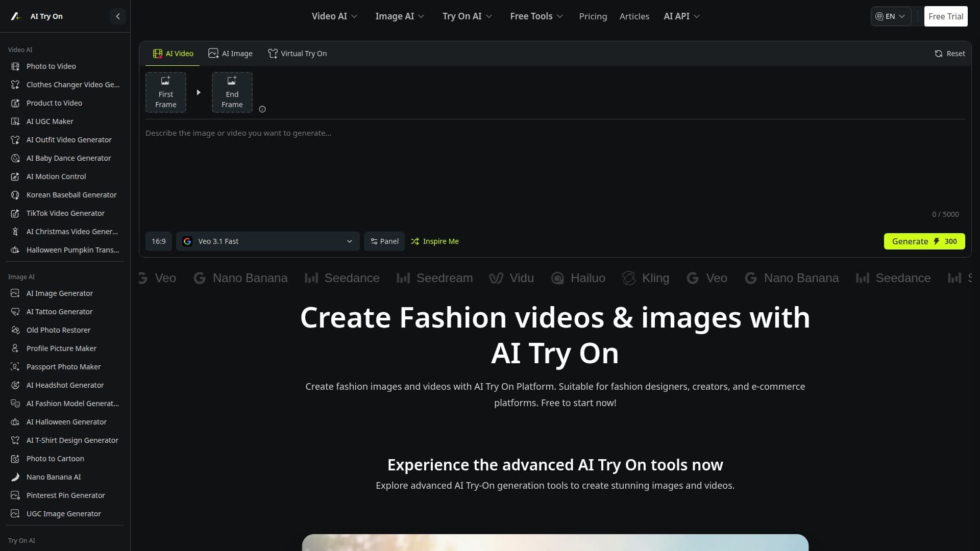Click the 16:9 aspect ratio button

tap(159, 241)
